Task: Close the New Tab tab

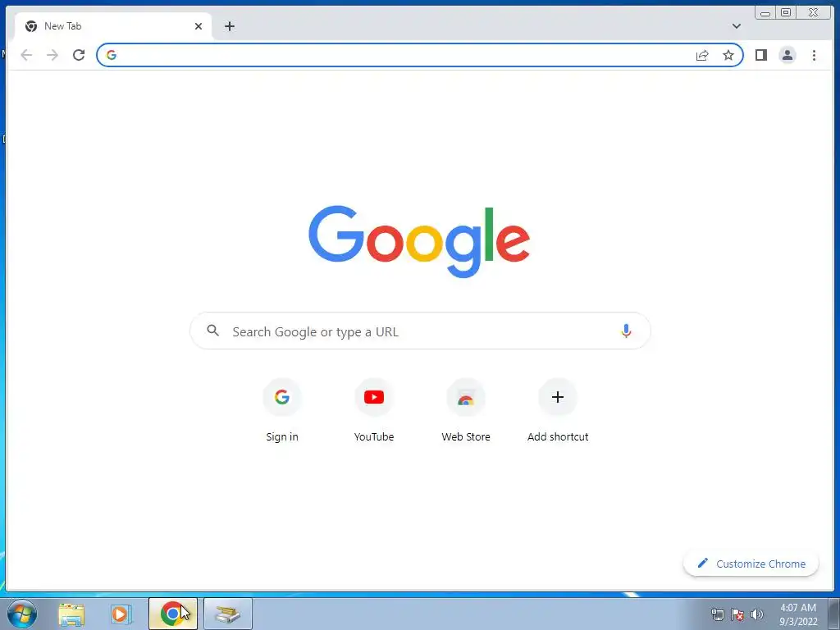Action: [199, 26]
